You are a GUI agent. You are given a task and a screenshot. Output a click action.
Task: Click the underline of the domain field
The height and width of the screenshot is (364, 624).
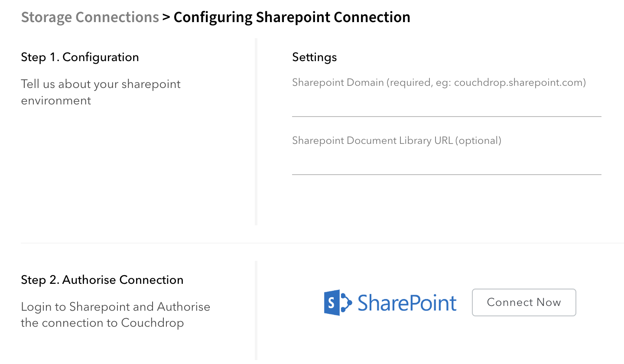446,116
